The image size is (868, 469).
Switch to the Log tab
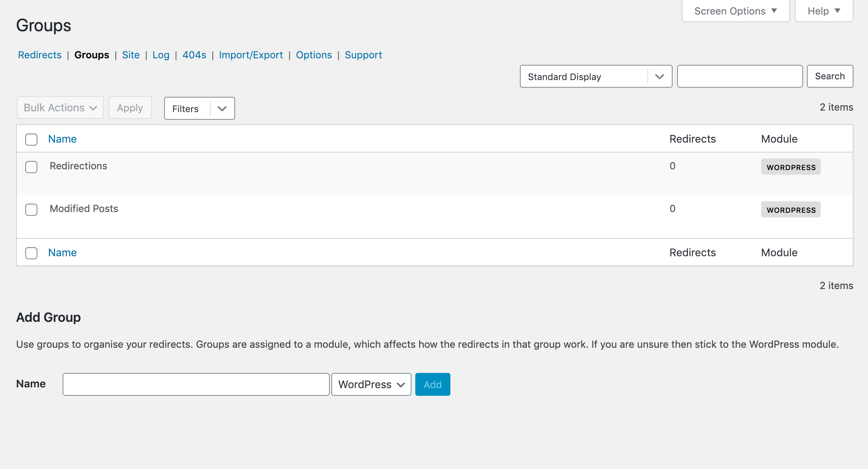point(161,55)
